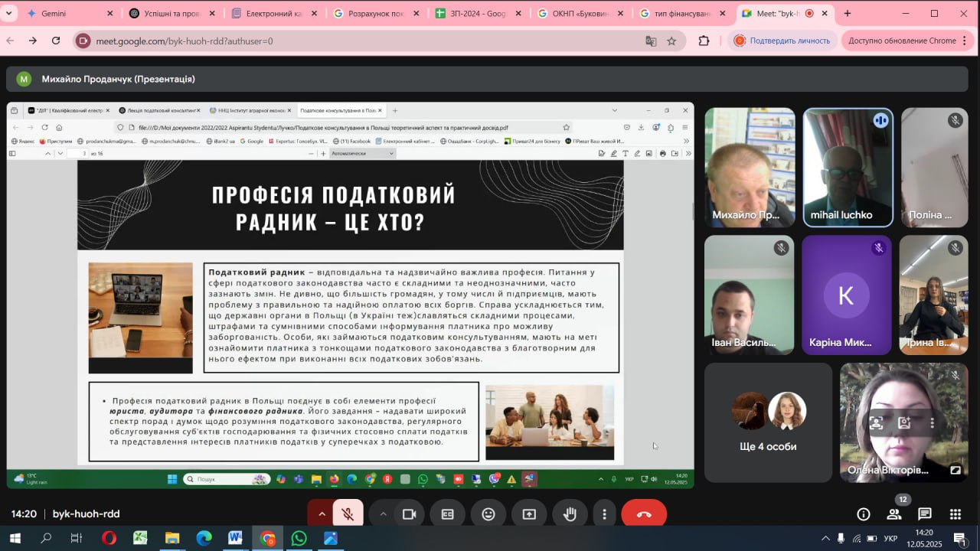Open the reactions emoji picker
The image size is (980, 551).
[x=488, y=514]
